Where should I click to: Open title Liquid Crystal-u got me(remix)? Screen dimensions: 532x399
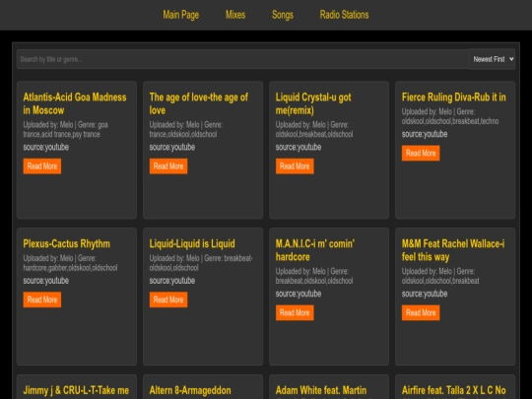tap(313, 103)
